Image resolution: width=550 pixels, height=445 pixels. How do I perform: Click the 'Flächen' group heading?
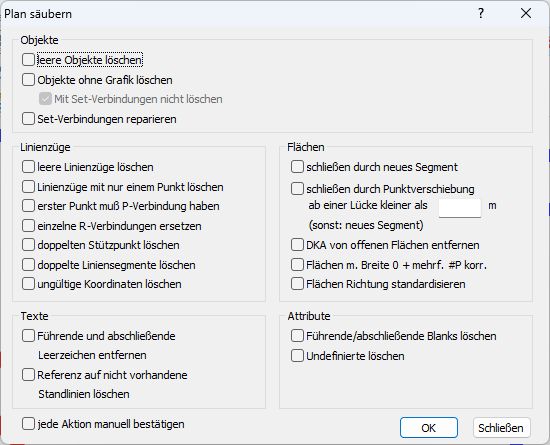[306, 147]
